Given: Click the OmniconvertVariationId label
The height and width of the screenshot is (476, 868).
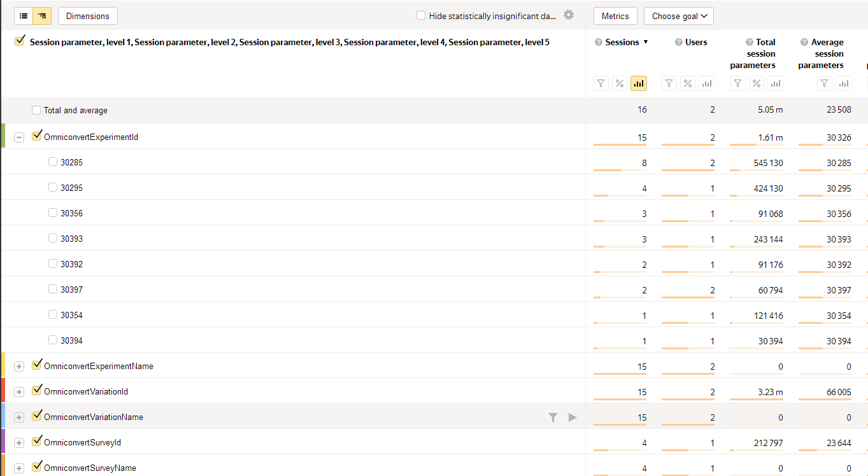Looking at the screenshot, I should pyautogui.click(x=86, y=391).
